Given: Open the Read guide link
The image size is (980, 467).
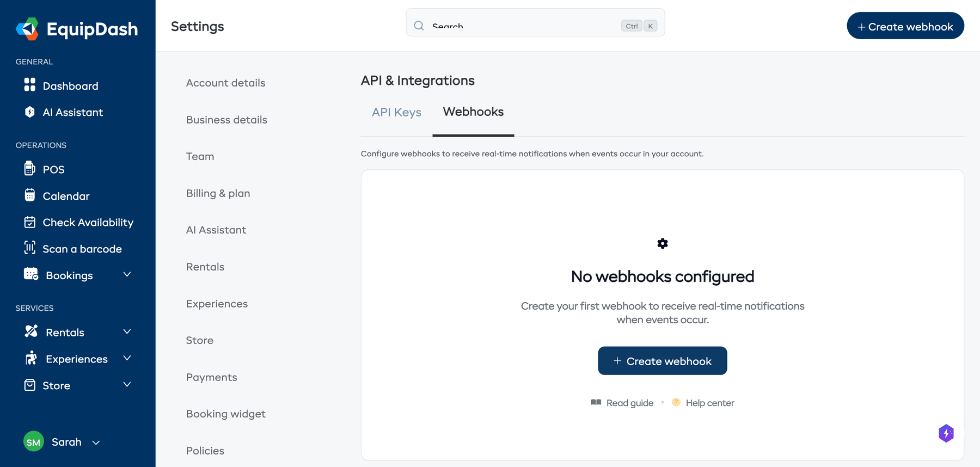Looking at the screenshot, I should coord(629,403).
